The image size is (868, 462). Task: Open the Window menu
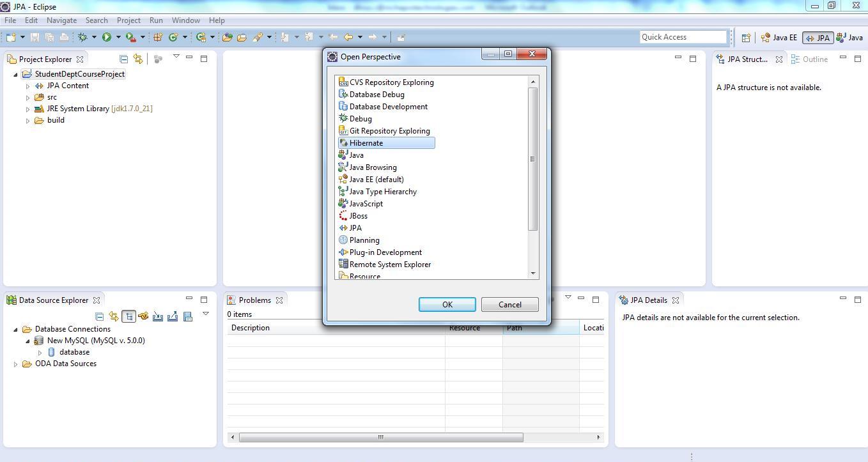pos(186,20)
